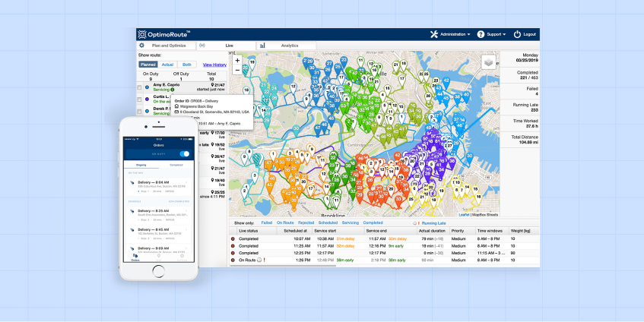The height and width of the screenshot is (322, 644).
Task: Select Actual route view
Action: coord(167,65)
